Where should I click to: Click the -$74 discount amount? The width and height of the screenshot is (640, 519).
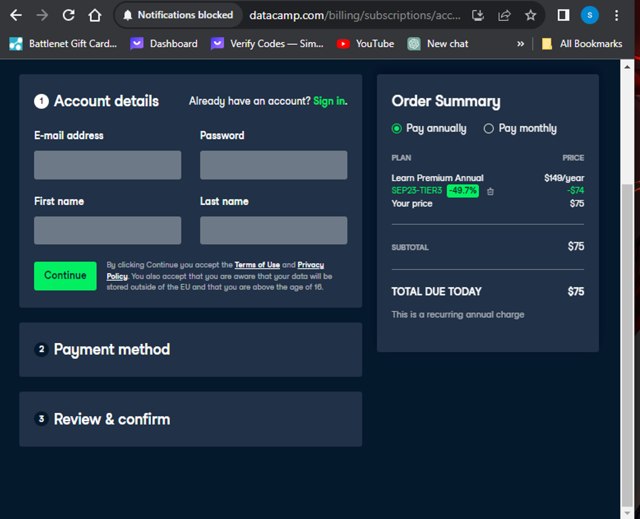[x=576, y=191]
